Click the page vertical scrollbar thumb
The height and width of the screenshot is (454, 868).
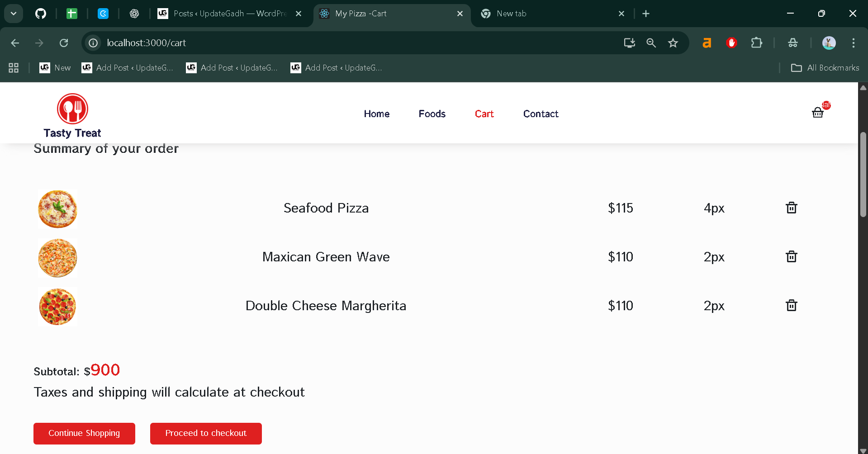tap(863, 174)
